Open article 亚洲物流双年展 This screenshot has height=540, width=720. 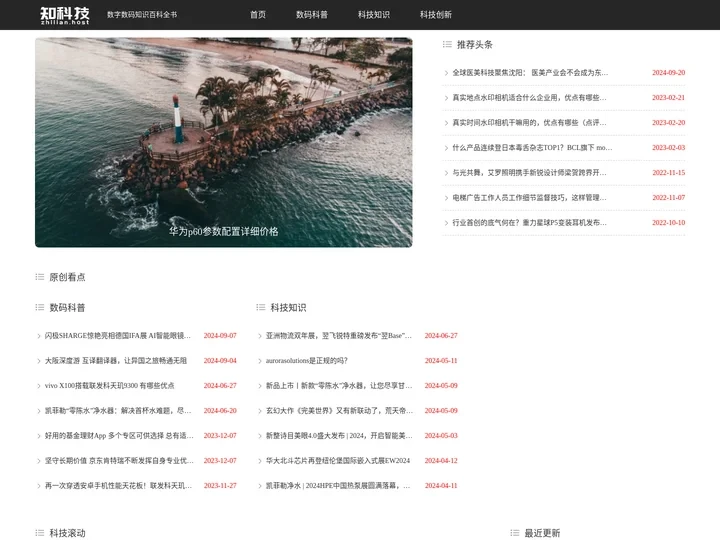(x=339, y=336)
